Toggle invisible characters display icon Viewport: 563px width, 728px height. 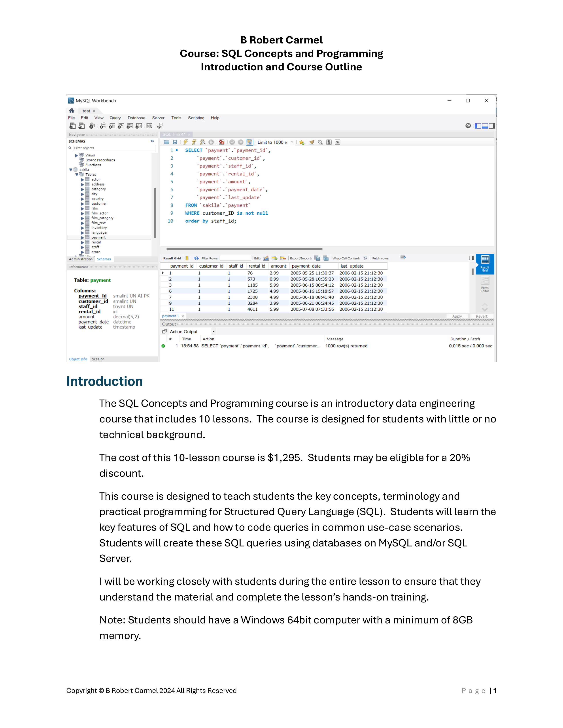[x=329, y=142]
